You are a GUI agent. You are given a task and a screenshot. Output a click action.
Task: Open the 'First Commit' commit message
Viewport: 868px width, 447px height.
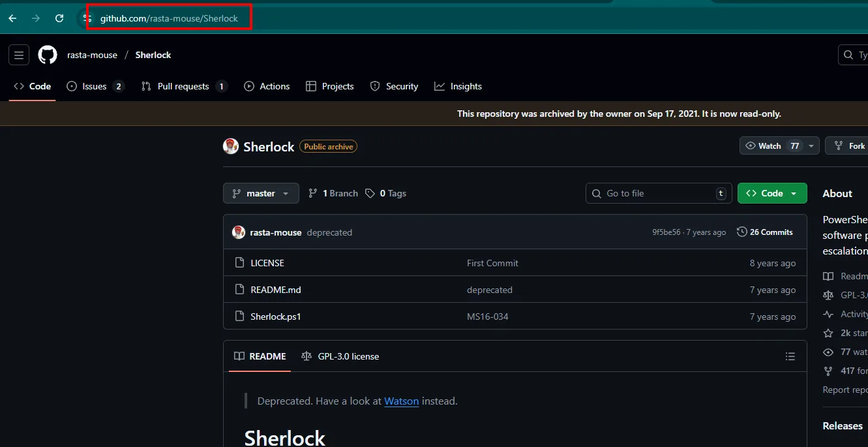(492, 263)
